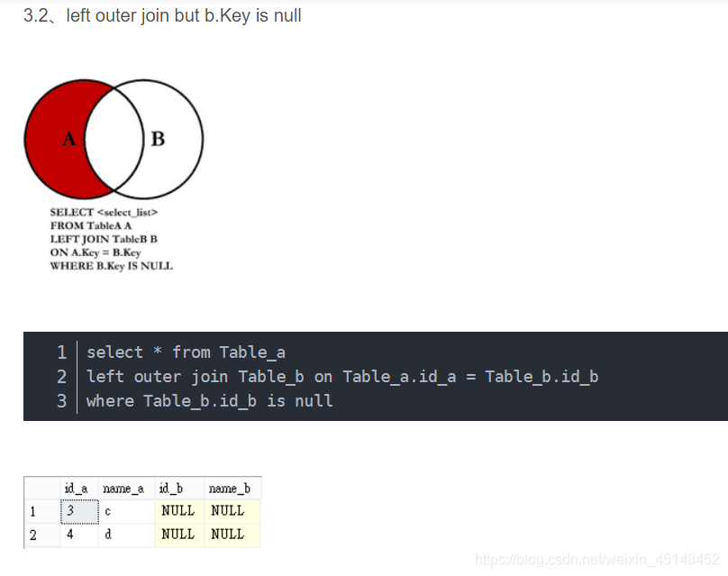
Task: Click the blog.csdn.net watermark link
Action: (597, 559)
